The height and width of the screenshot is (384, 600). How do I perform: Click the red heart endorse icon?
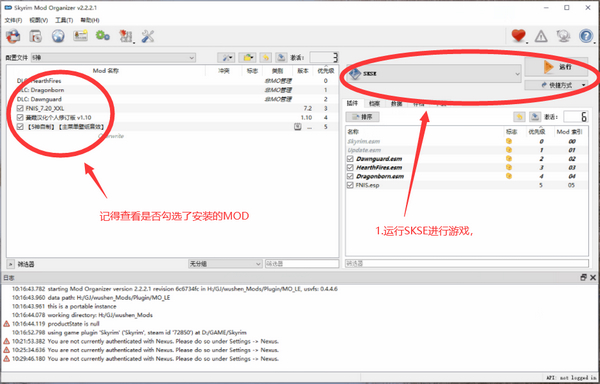coord(518,36)
